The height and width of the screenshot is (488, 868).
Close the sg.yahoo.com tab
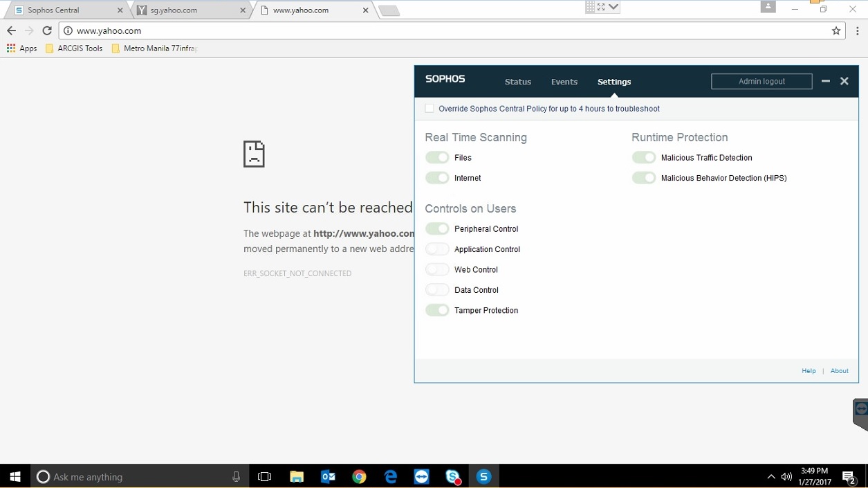click(x=243, y=10)
